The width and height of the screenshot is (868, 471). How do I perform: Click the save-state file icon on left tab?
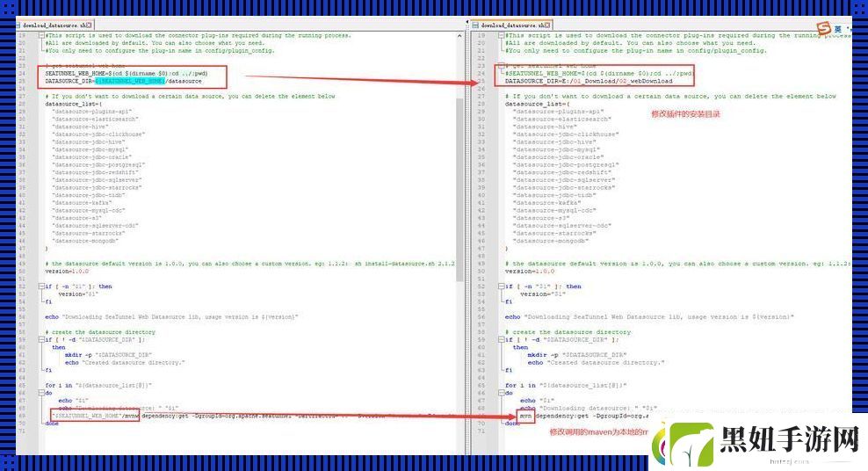coord(18,25)
